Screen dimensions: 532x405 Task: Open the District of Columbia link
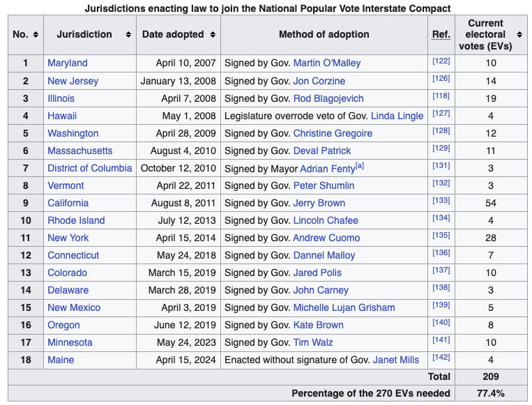pos(89,168)
